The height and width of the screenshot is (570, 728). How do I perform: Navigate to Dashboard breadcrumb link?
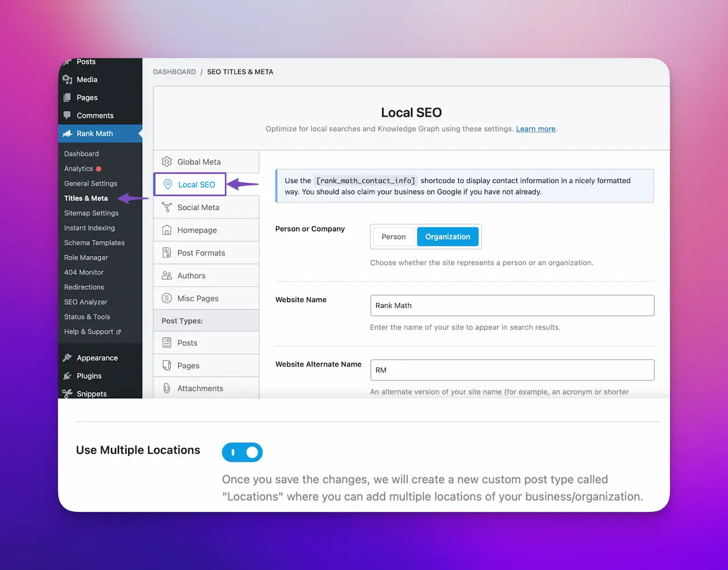pyautogui.click(x=174, y=72)
